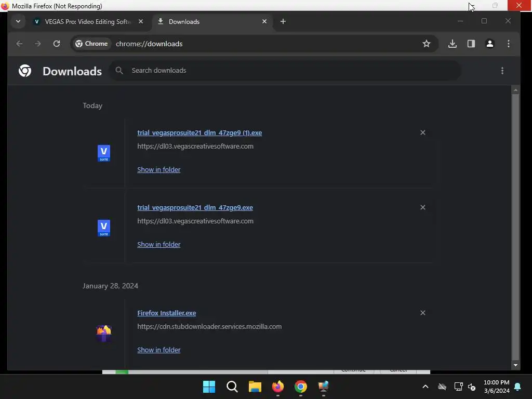The image size is (532, 399).
Task: Click the scrollbar down arrow
Action: point(515,365)
